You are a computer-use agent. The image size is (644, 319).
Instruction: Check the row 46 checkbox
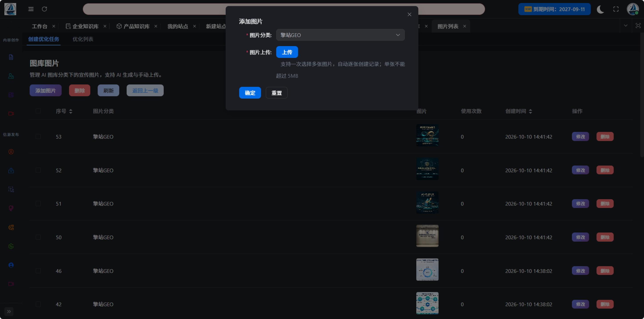pos(38,271)
